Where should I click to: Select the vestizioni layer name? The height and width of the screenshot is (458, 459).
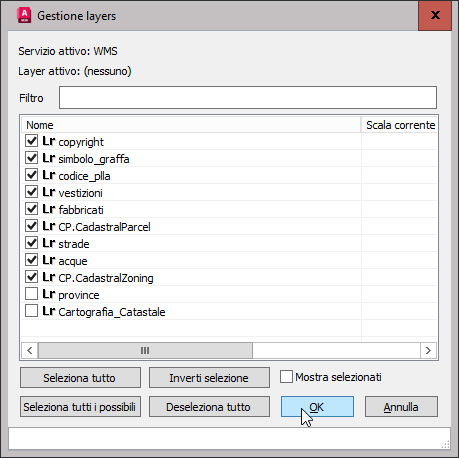click(x=80, y=193)
